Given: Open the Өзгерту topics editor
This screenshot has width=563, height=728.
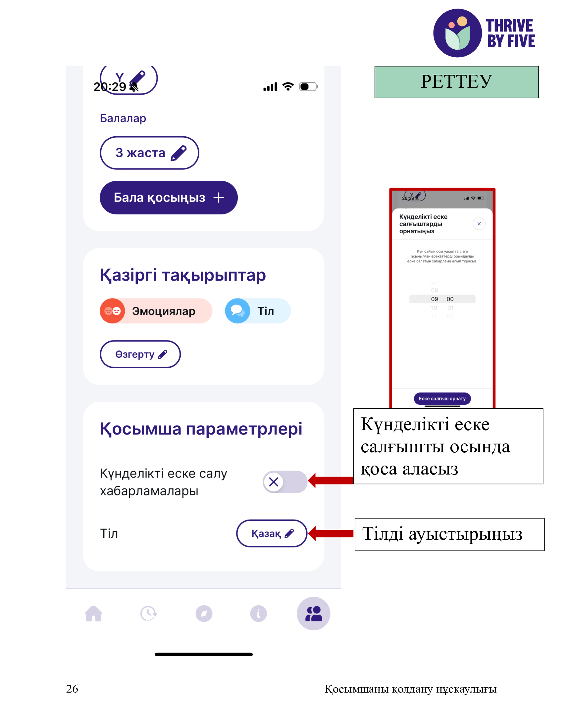Looking at the screenshot, I should point(140,354).
